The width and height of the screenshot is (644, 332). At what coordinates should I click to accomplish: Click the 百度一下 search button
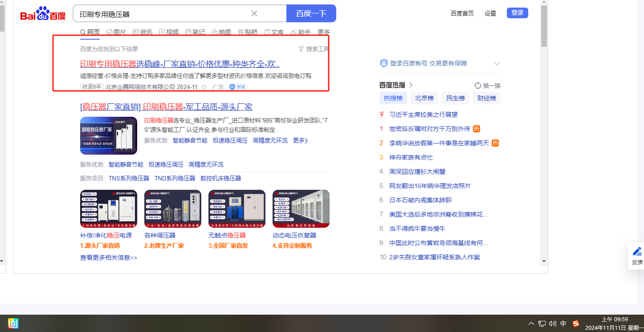(x=311, y=13)
